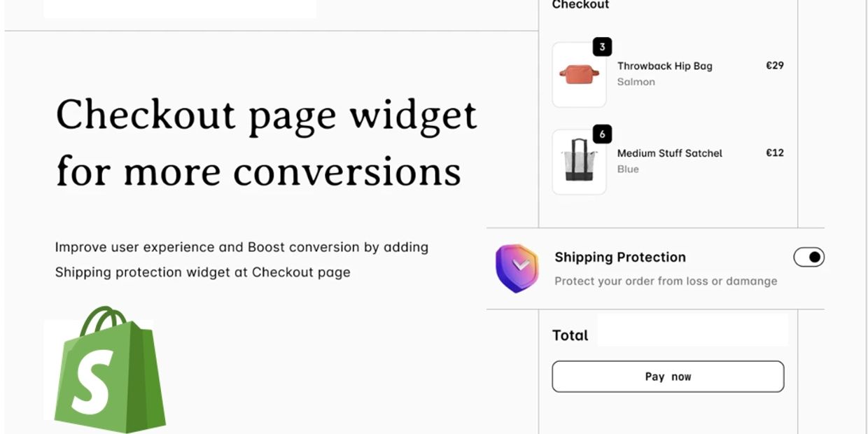Select the Medium Stuff Satchel product image
Image resolution: width=868 pixels, height=434 pixels.
pos(579,162)
